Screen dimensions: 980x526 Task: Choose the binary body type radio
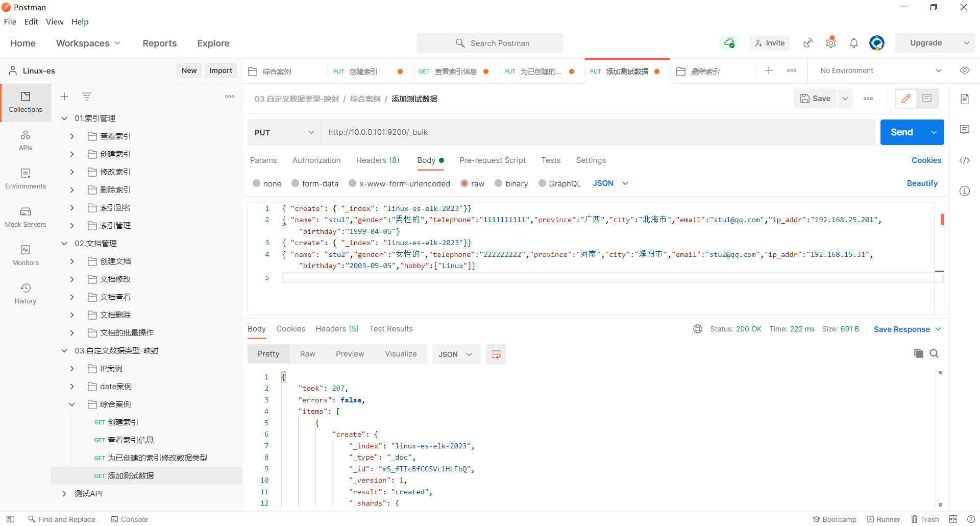(x=499, y=183)
